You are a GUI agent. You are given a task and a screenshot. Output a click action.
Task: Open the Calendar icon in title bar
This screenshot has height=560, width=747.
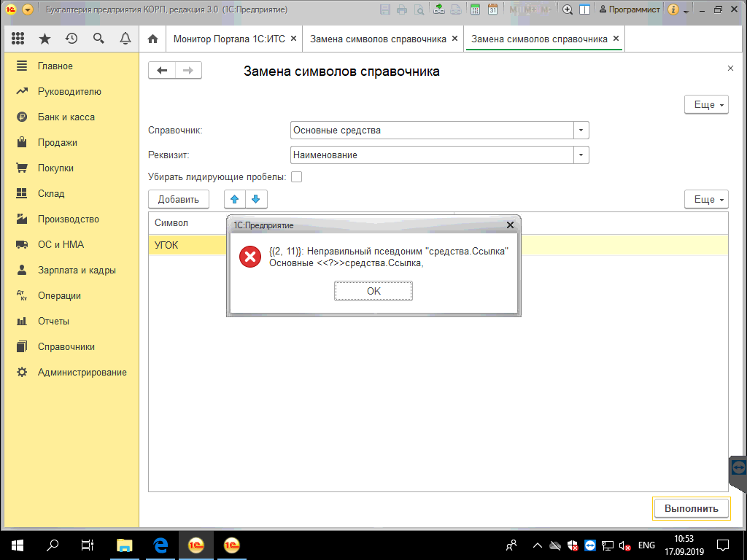click(492, 9)
